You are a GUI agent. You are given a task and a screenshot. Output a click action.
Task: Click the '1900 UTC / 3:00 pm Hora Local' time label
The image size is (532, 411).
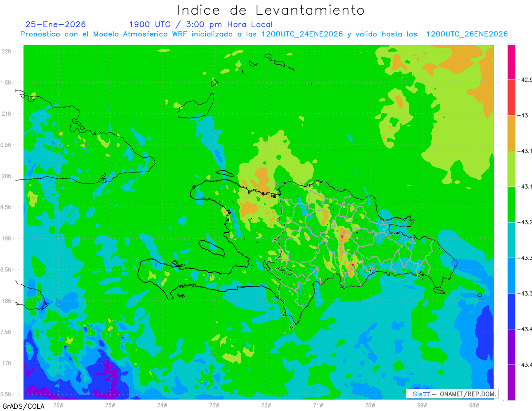point(201,24)
